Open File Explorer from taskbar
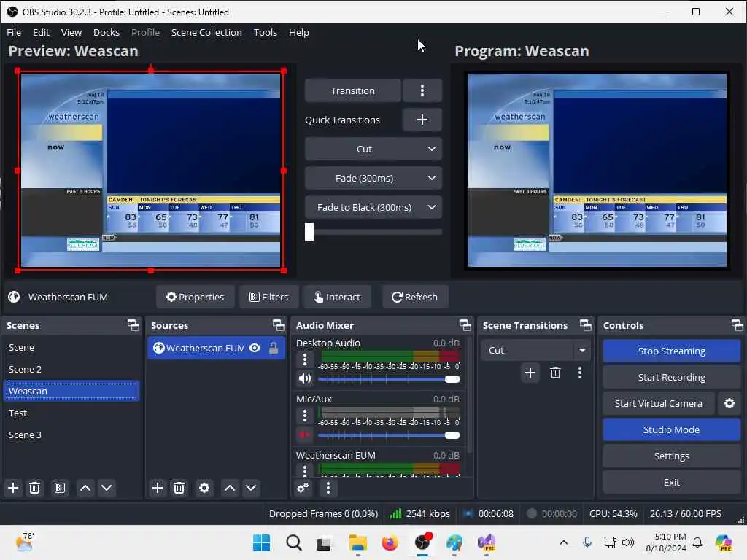Image resolution: width=747 pixels, height=560 pixels. coord(357,542)
